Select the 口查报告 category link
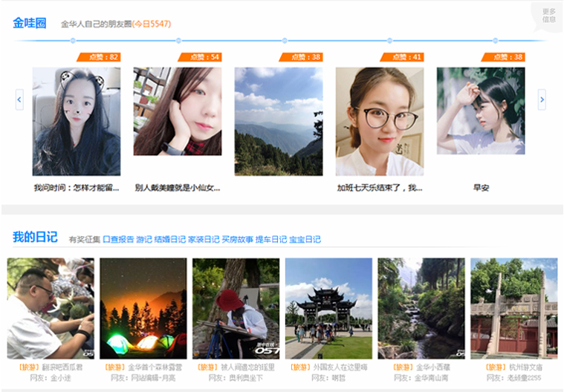 [x=118, y=240]
